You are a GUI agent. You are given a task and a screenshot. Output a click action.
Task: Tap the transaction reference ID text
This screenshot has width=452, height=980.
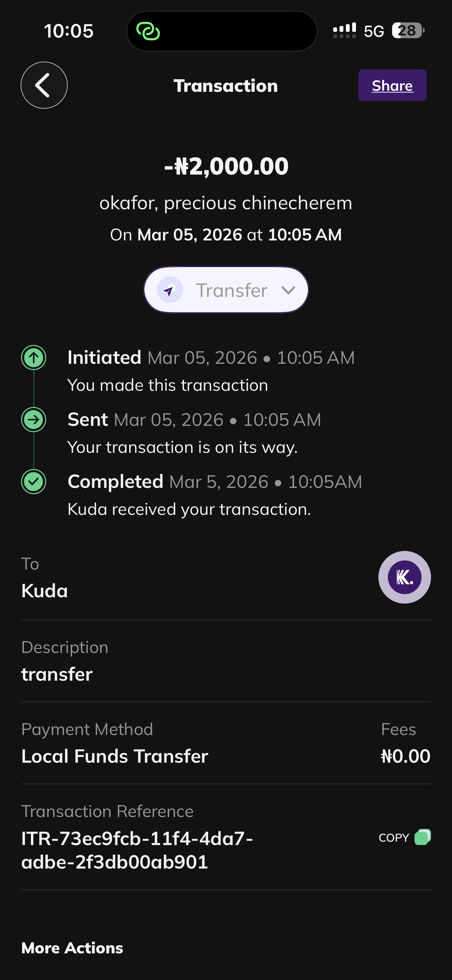click(137, 850)
